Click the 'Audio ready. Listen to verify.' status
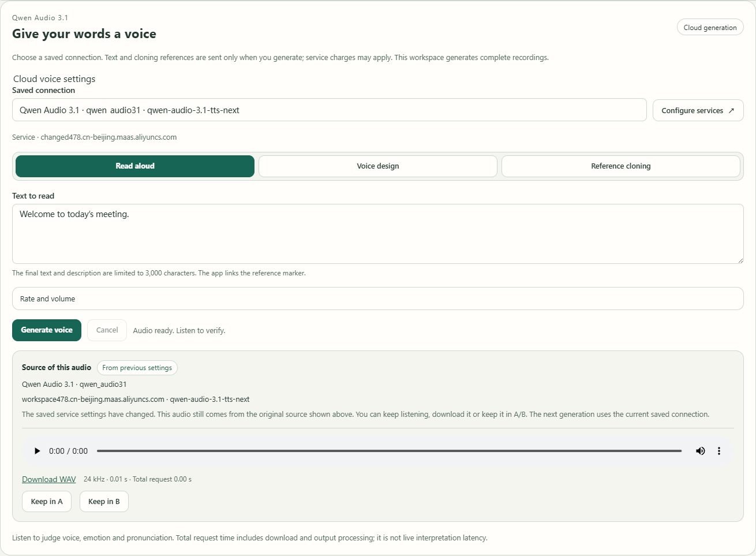The width and height of the screenshot is (756, 556). click(x=179, y=331)
